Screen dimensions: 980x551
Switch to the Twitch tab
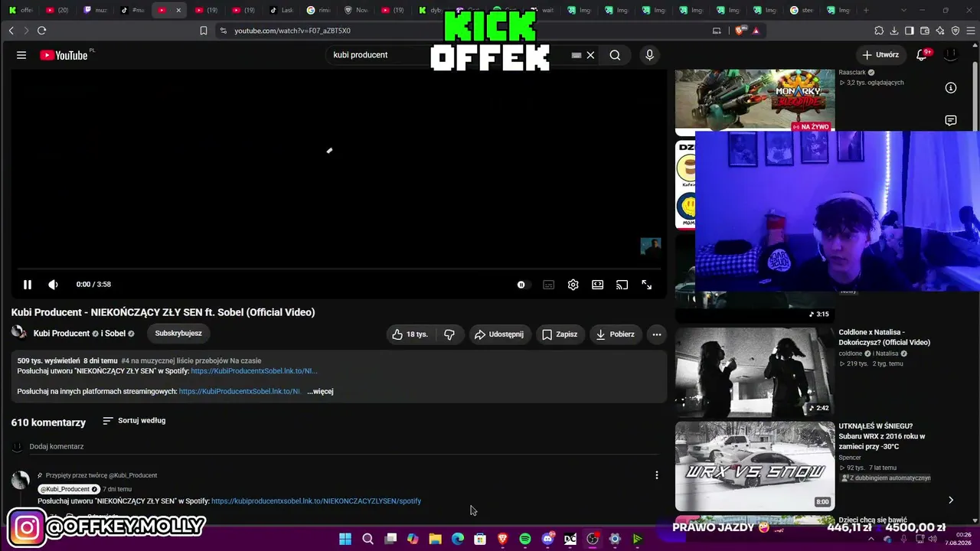[95, 10]
